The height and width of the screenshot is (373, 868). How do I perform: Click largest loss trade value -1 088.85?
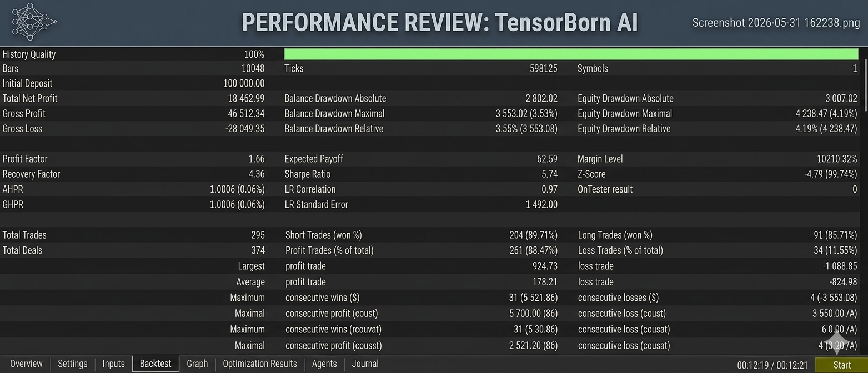click(x=840, y=266)
